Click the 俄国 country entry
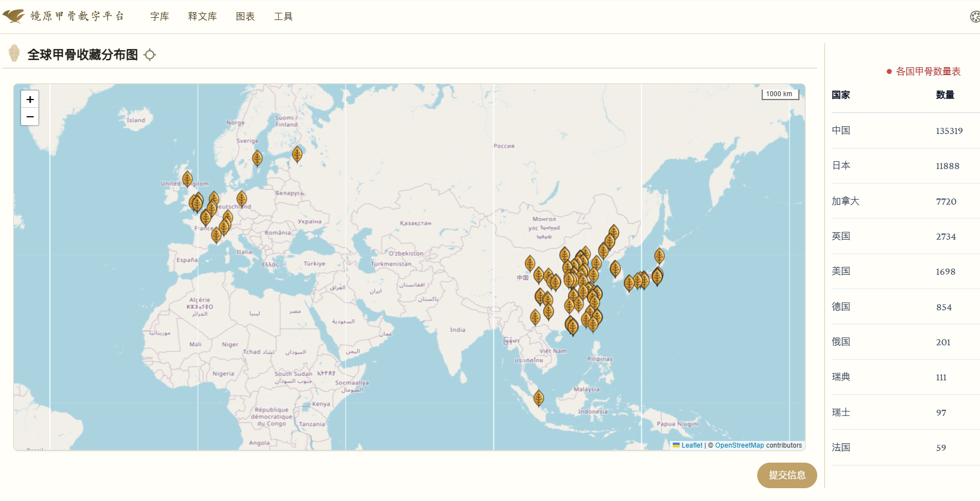The height and width of the screenshot is (501, 980). [841, 342]
